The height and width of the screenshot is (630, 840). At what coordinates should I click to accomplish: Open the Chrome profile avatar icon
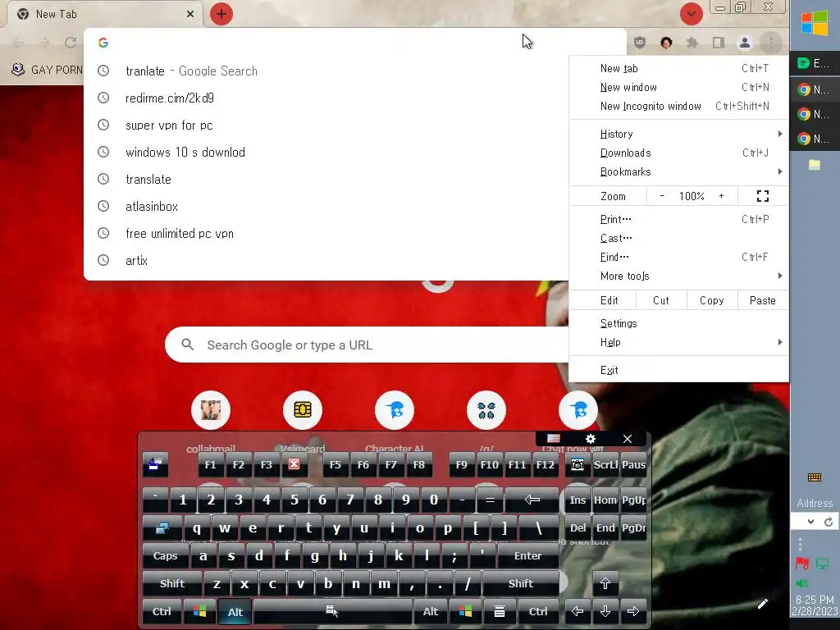[x=745, y=43]
